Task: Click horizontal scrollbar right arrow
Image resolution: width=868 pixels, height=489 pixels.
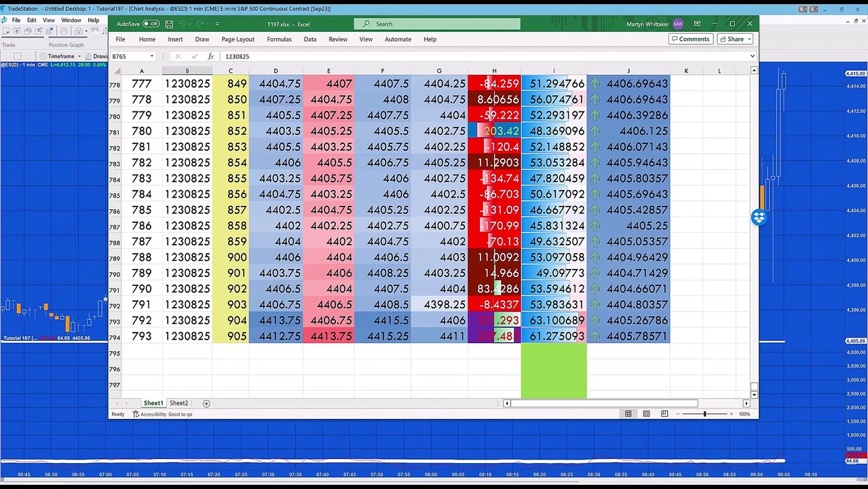Action: point(747,403)
